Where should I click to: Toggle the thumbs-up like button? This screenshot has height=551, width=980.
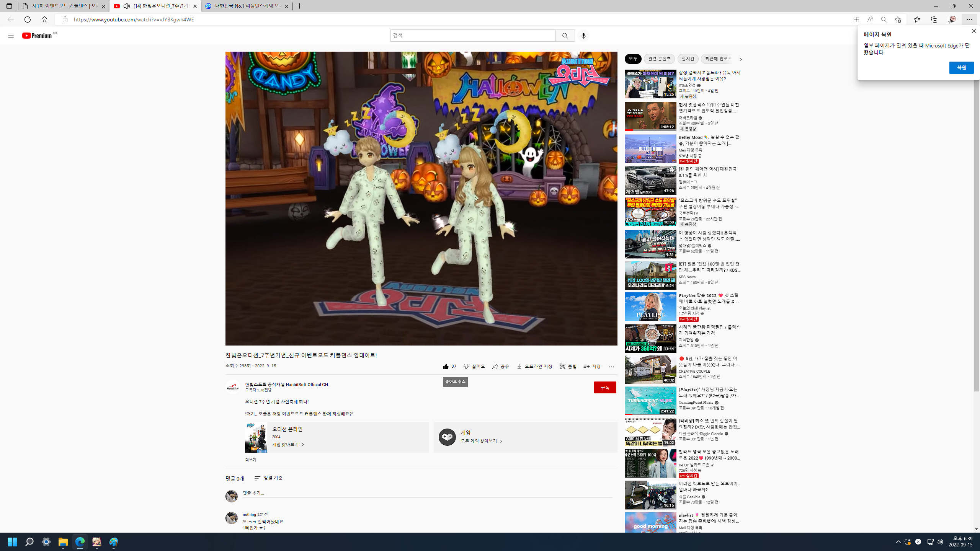click(x=449, y=367)
